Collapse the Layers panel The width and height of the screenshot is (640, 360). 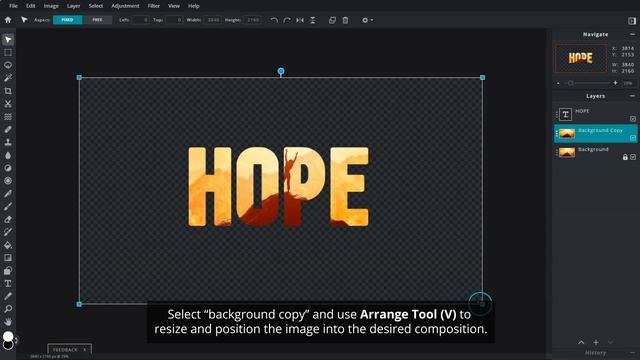632,96
